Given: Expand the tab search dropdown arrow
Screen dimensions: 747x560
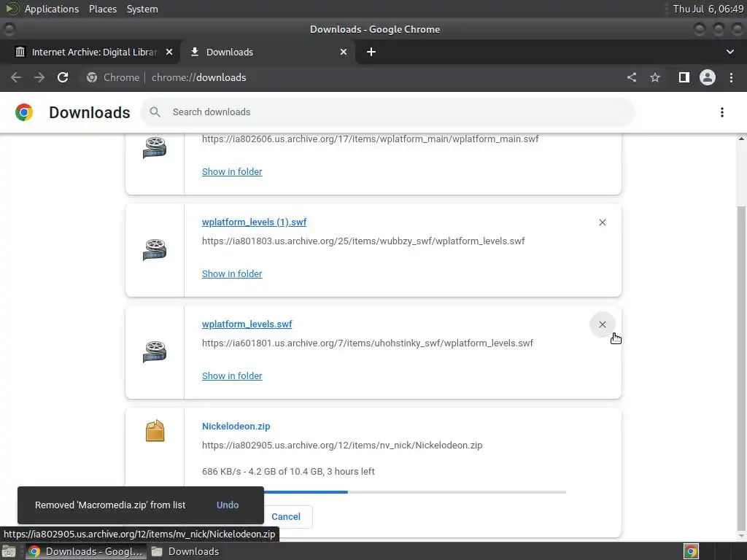Looking at the screenshot, I should (x=729, y=52).
